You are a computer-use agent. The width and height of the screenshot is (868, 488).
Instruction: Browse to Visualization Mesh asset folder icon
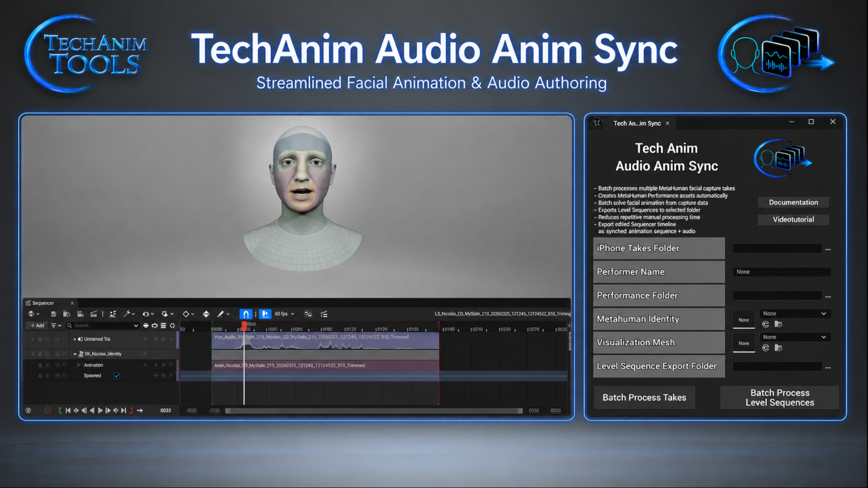[778, 347]
